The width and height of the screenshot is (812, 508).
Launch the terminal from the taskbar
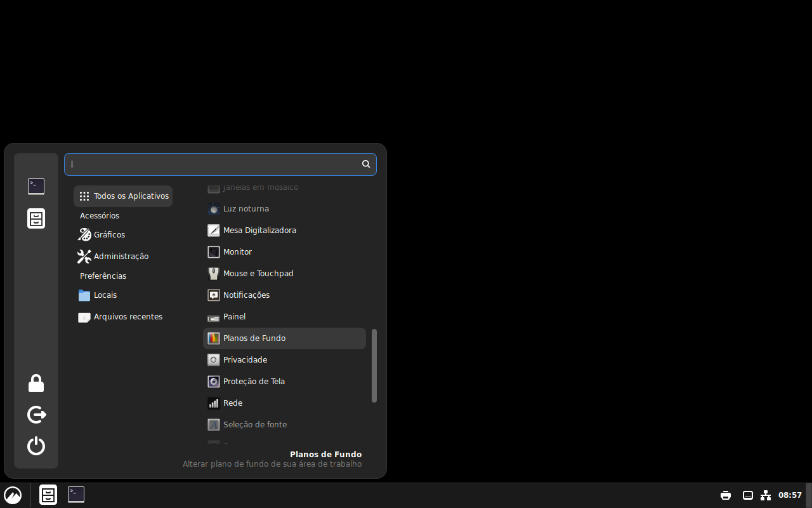click(76, 495)
